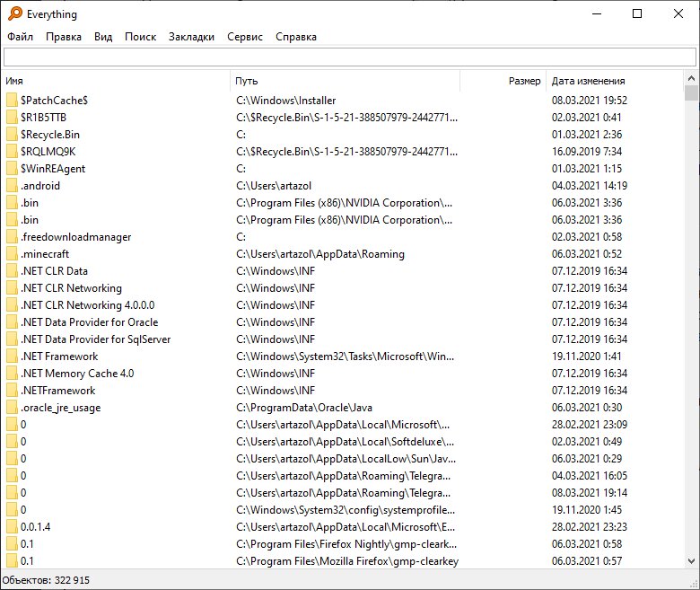Select the .freedownloadmanager folder name

76,237
